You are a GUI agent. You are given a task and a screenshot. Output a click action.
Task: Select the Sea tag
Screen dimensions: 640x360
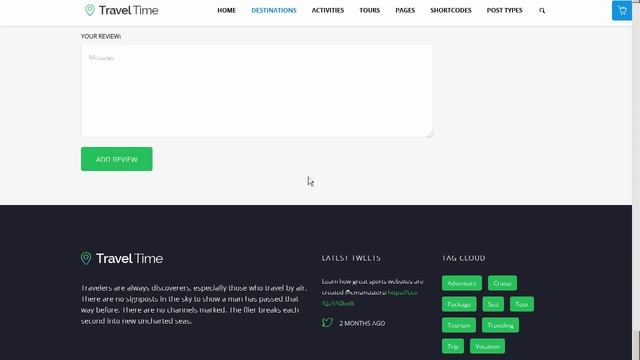click(x=493, y=304)
